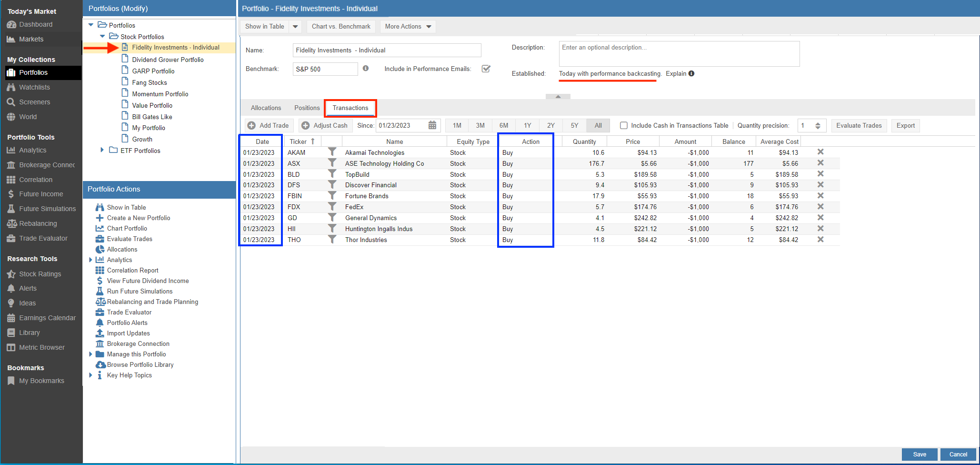The height and width of the screenshot is (465, 980).
Task: Delete the FDX transaction with X icon
Action: coord(820,207)
